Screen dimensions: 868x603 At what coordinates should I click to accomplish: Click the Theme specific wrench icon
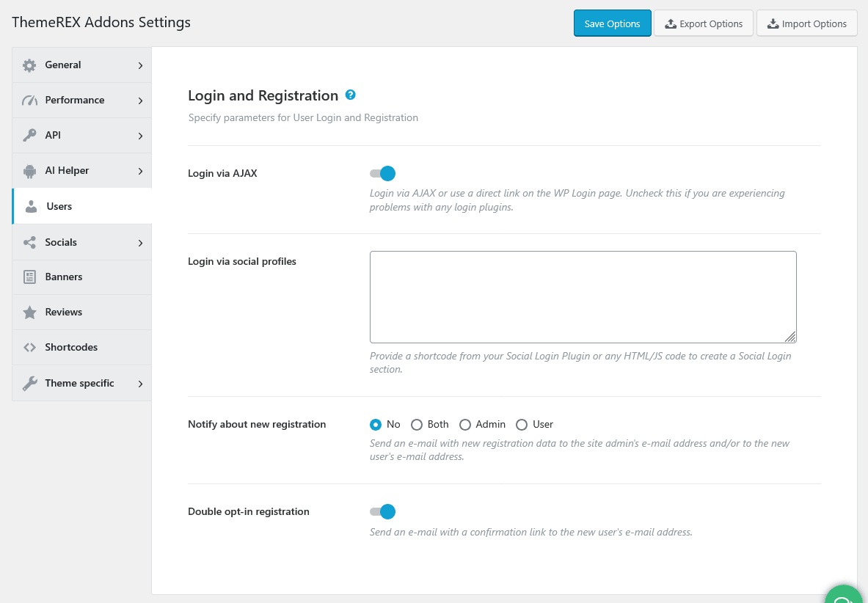click(29, 384)
